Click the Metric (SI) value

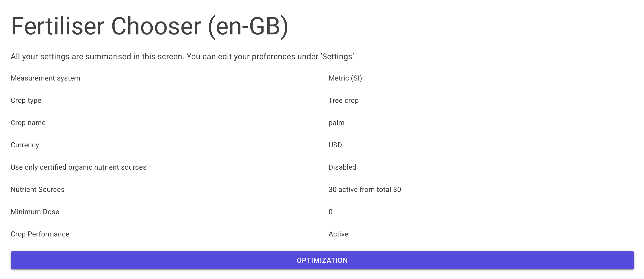coord(345,78)
